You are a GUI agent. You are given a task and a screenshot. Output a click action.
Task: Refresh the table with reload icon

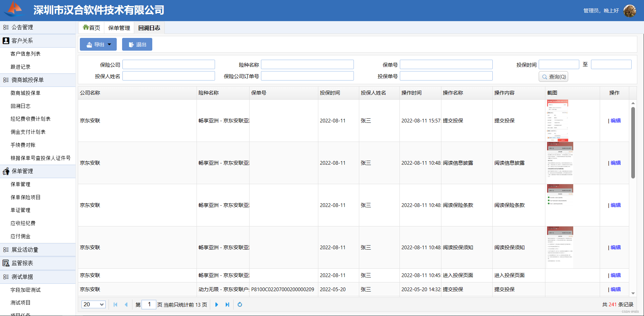point(240,305)
